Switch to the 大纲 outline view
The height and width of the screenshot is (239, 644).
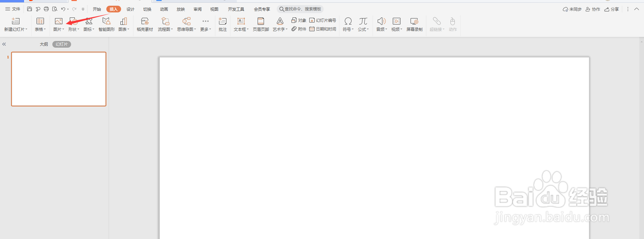pos(44,44)
